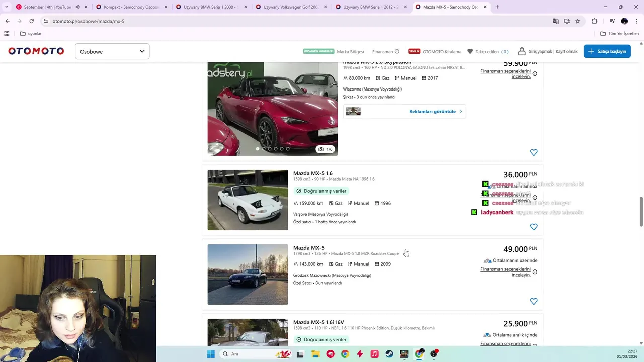
Task: Open the media controls icon
Action: click(612, 21)
